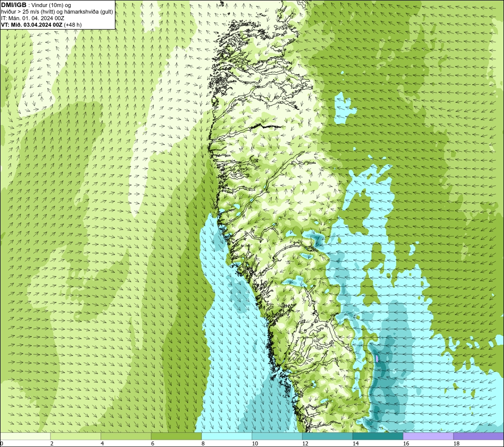Click the 0–2 m/s palest legend swatch

tap(25, 436)
